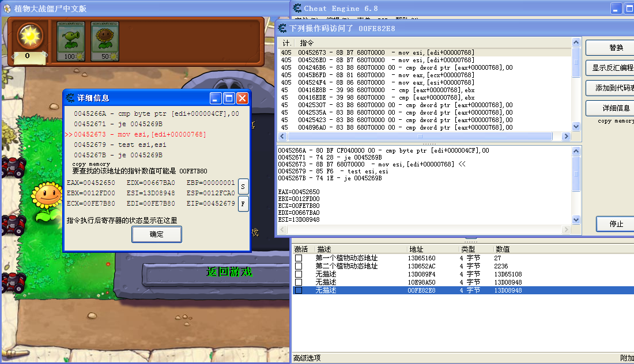The width and height of the screenshot is (634, 364).
Task: Toggle the checkbox for address 10E98A50
Action: point(299,282)
